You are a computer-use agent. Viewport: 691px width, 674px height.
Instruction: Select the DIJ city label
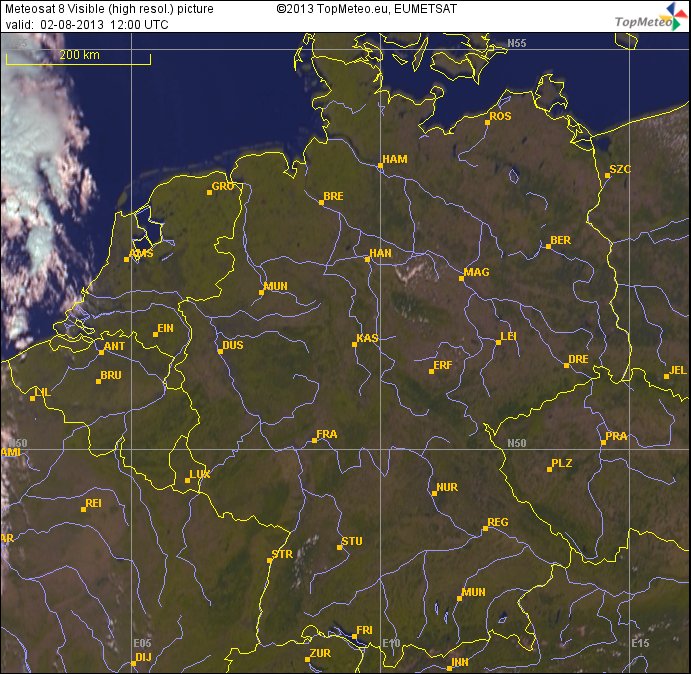pyautogui.click(x=143, y=658)
